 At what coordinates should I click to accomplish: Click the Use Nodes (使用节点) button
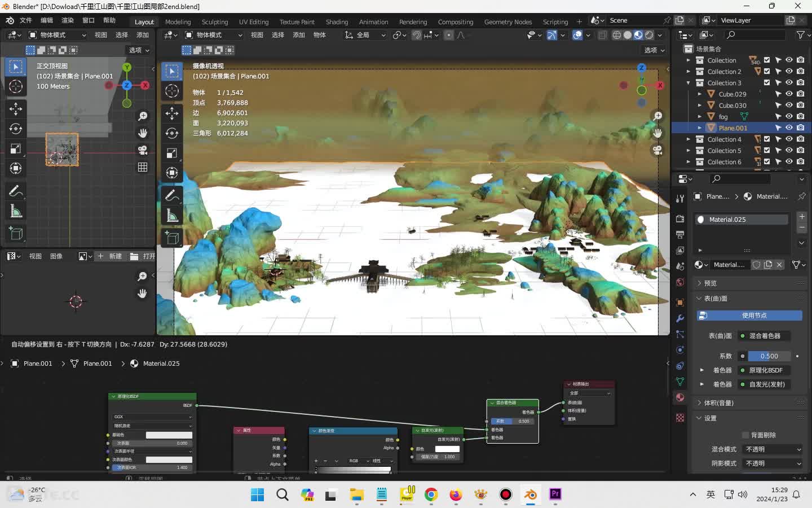click(x=749, y=316)
